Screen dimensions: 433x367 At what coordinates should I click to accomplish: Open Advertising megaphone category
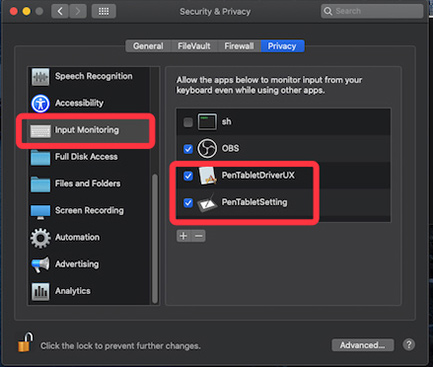[x=89, y=264]
